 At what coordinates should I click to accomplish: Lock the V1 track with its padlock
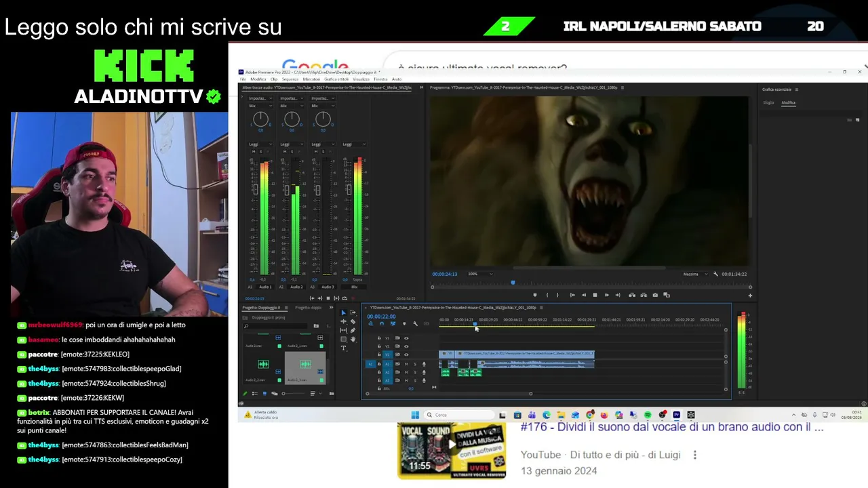[x=379, y=354]
